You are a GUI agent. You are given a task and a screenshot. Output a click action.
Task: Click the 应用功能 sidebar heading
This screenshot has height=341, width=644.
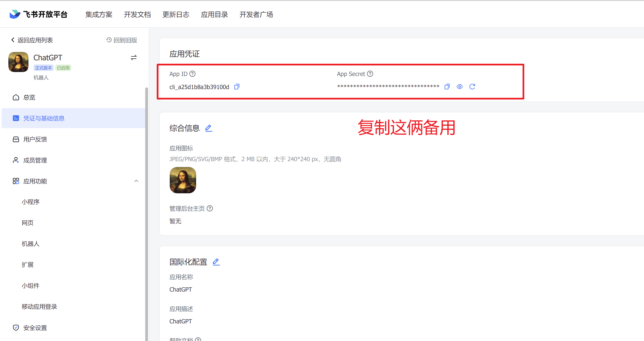pos(35,181)
